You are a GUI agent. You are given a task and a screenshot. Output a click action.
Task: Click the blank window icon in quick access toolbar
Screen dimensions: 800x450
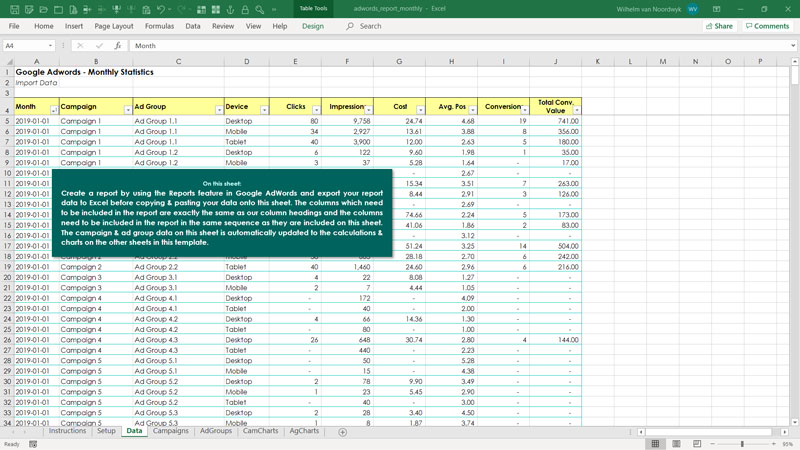tap(59, 9)
